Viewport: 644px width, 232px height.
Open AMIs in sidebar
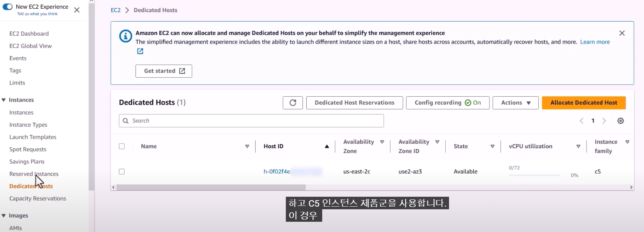click(16, 228)
